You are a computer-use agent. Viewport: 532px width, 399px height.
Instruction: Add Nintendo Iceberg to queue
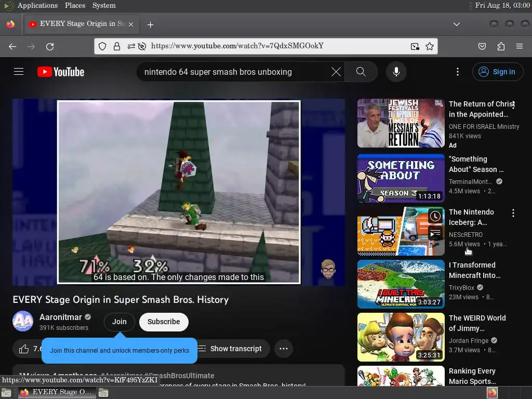(x=435, y=233)
